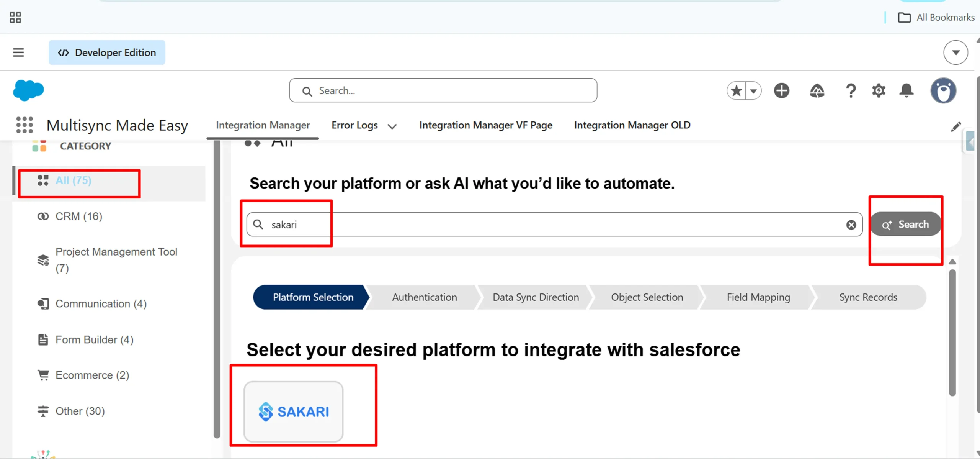Click the Project Management Tool icon
Image resolution: width=980 pixels, height=459 pixels.
click(43, 260)
